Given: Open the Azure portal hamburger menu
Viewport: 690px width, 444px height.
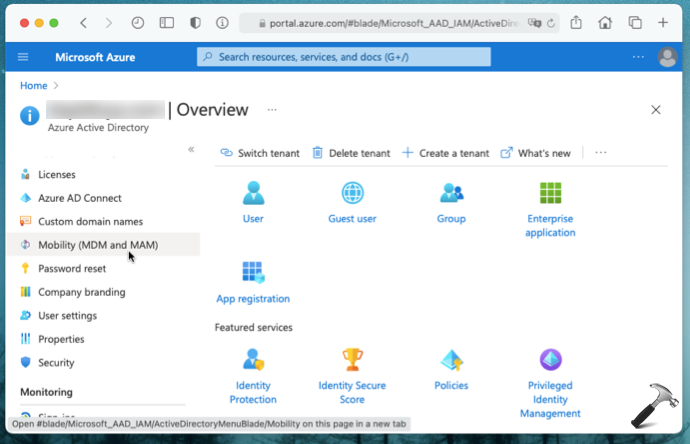Looking at the screenshot, I should [x=23, y=57].
